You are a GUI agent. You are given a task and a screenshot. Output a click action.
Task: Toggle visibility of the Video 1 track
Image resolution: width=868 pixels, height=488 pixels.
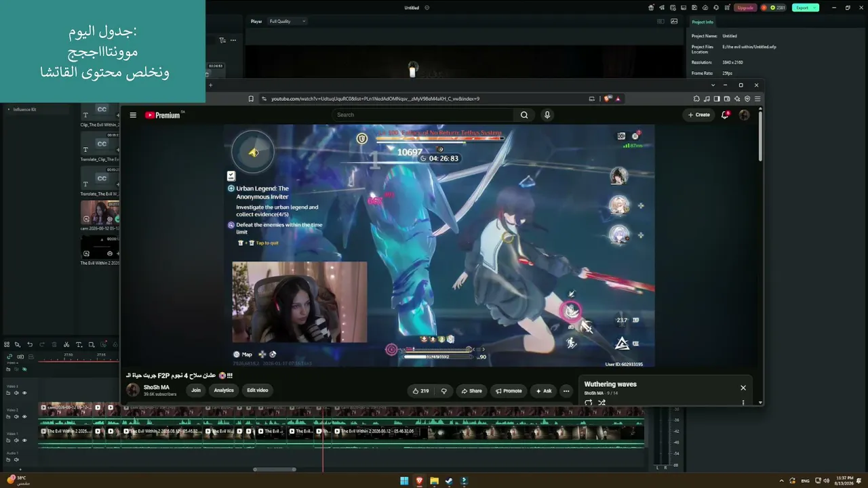click(24, 441)
